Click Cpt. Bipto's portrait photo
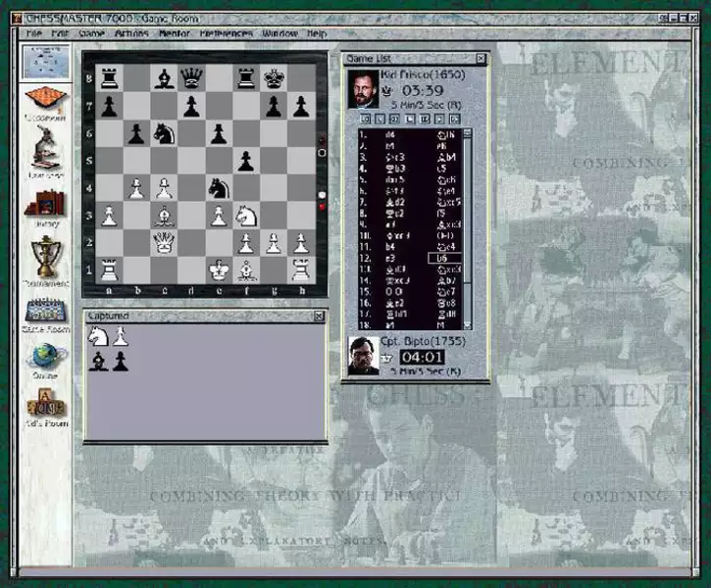Image resolution: width=711 pixels, height=588 pixels. [x=363, y=356]
